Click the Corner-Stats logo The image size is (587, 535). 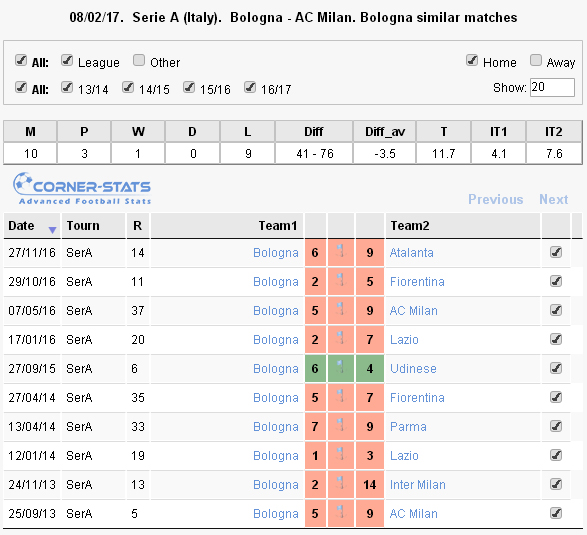tap(82, 188)
